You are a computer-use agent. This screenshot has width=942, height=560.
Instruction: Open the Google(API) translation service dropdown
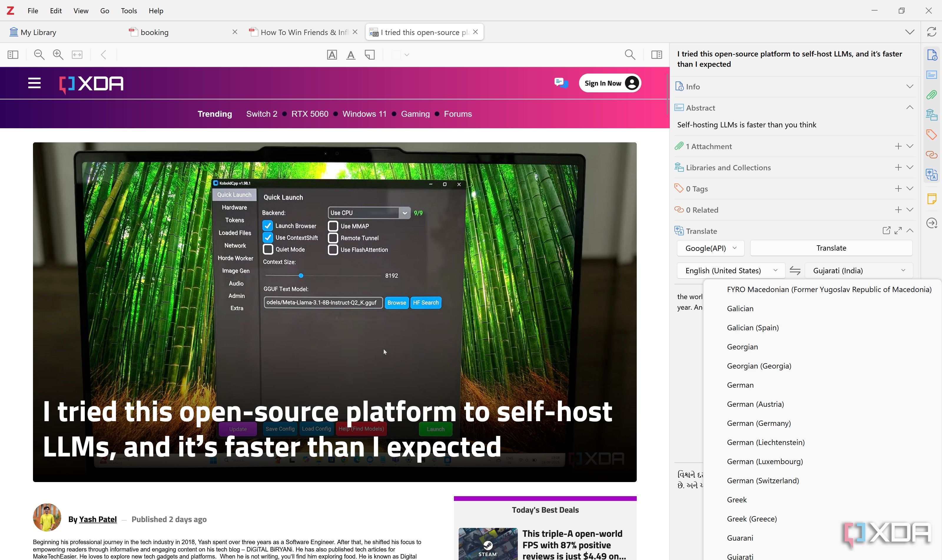pos(710,248)
